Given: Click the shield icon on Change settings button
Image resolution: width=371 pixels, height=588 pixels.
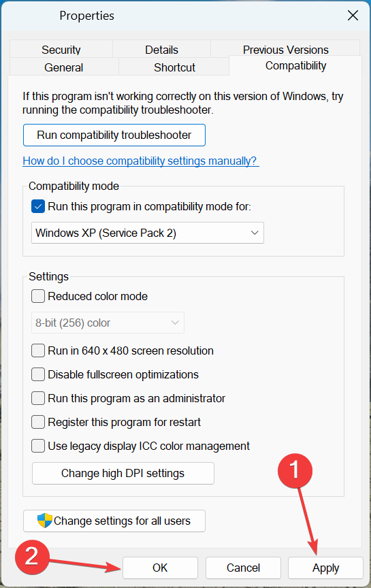Looking at the screenshot, I should (45, 521).
